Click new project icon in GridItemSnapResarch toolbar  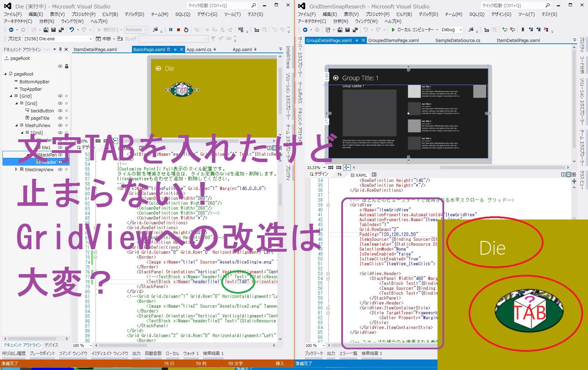tap(328, 30)
